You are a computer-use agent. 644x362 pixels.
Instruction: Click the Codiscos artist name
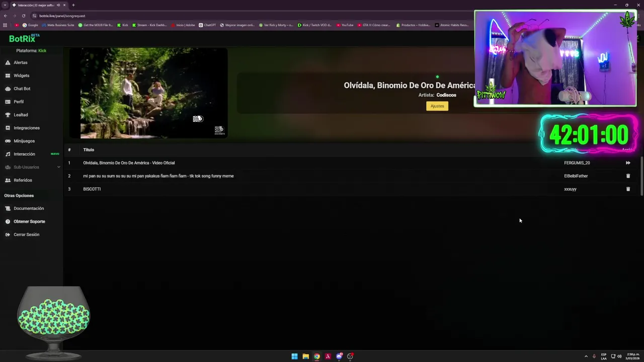coord(446,95)
